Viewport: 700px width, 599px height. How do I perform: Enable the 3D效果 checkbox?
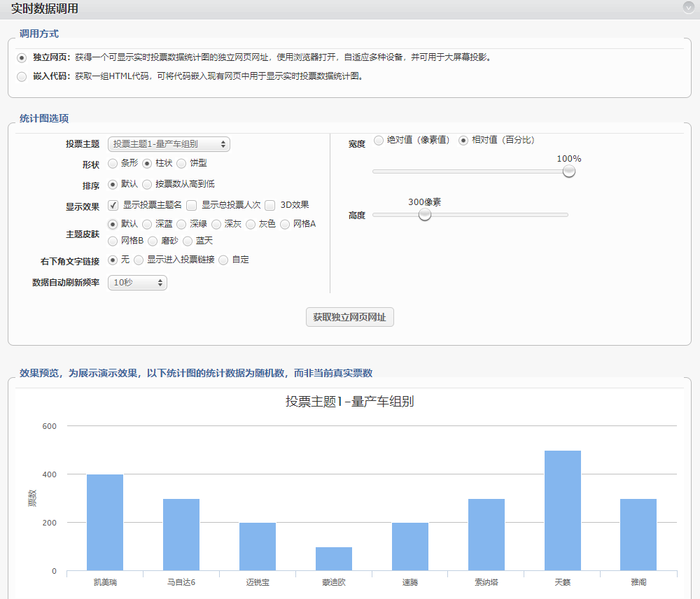(270, 206)
